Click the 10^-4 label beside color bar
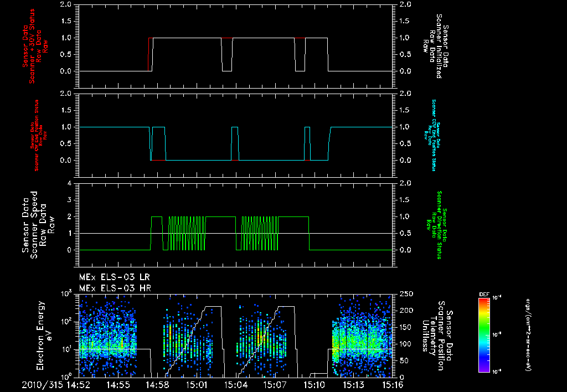The image size is (567, 392). tap(497, 298)
